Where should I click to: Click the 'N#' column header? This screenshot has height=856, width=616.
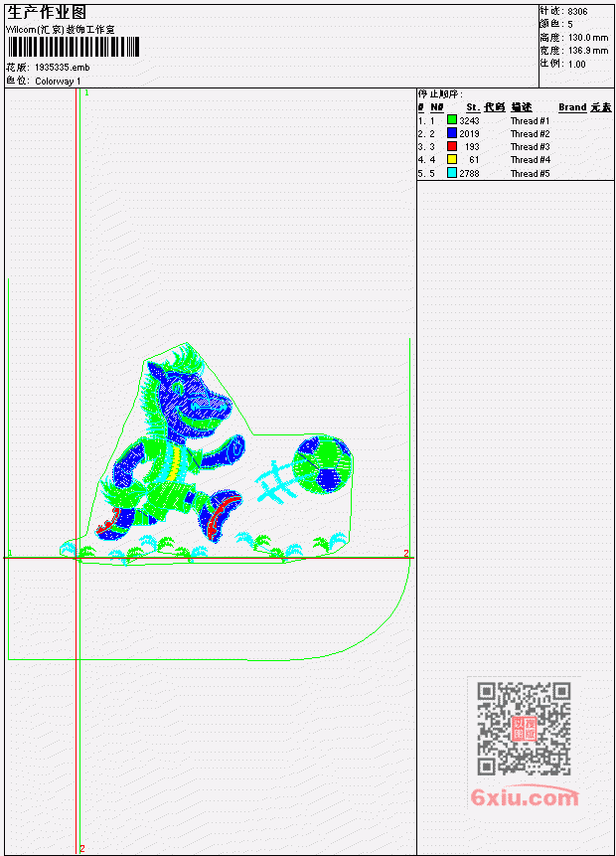(437, 107)
